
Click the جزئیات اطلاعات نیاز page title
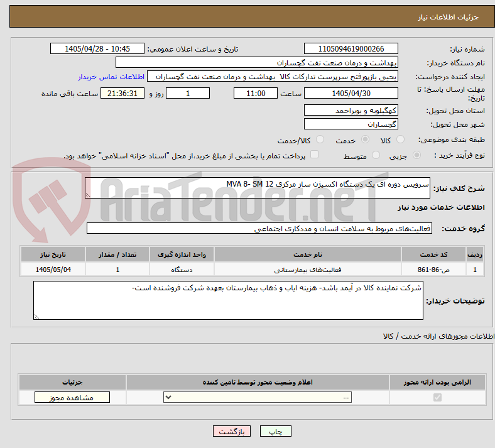pos(449,17)
